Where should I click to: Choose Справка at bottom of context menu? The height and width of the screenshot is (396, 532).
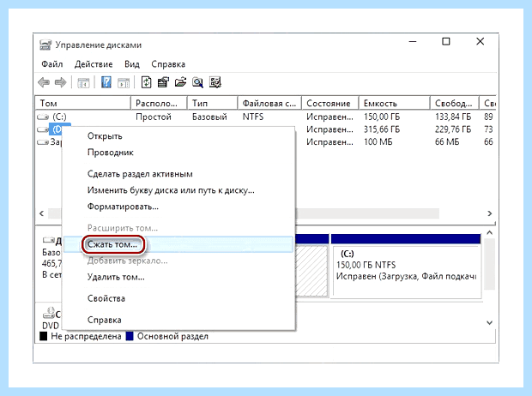[x=104, y=320]
